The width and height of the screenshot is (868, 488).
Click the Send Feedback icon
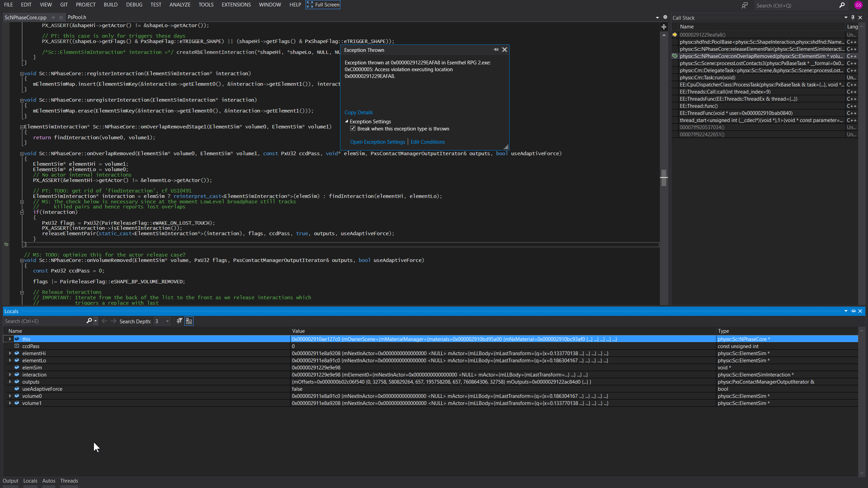click(x=744, y=5)
